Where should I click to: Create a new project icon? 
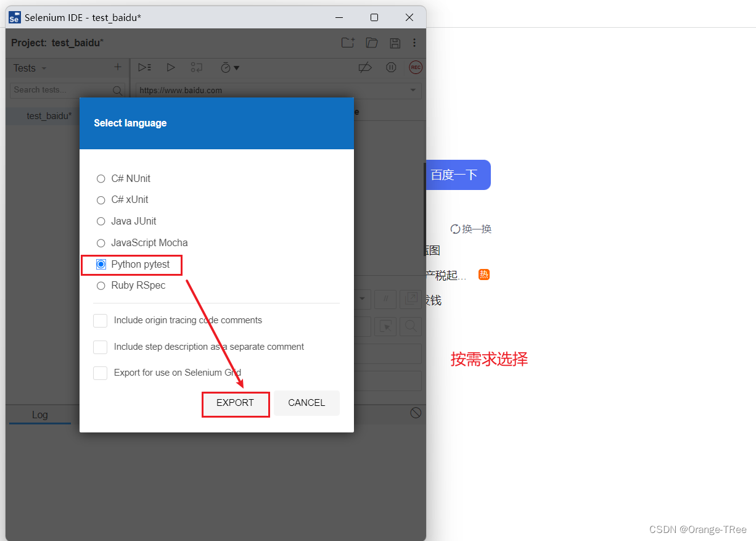[x=348, y=43]
